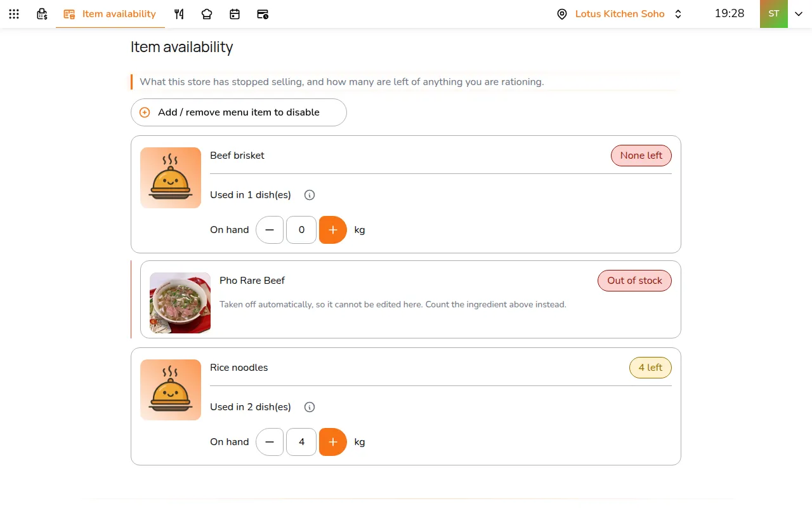
Task: Click the Item availability page heading
Action: click(182, 47)
